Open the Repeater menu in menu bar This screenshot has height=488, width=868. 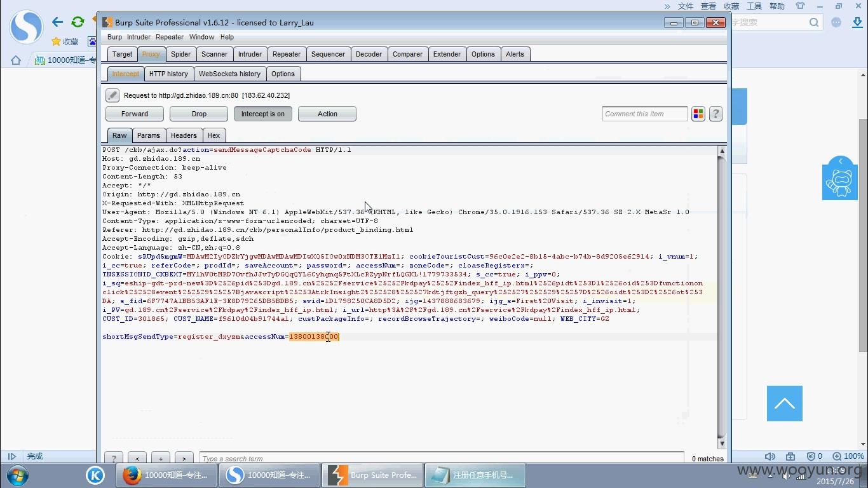tap(170, 37)
